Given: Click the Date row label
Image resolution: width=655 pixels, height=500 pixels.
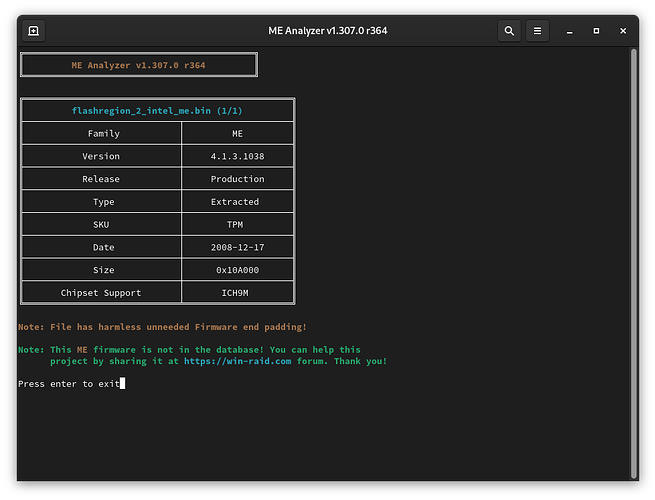Looking at the screenshot, I should pyautogui.click(x=104, y=247).
